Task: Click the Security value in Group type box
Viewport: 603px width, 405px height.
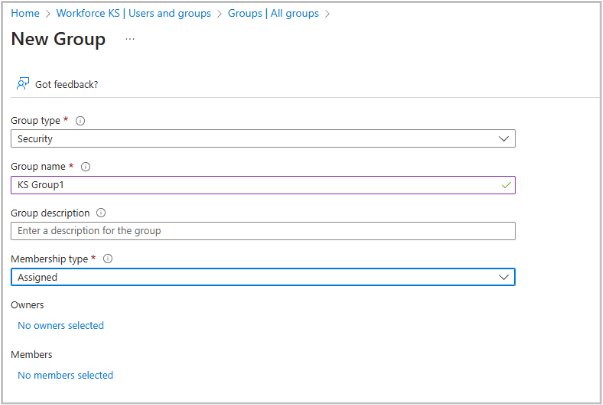Action: click(35, 139)
